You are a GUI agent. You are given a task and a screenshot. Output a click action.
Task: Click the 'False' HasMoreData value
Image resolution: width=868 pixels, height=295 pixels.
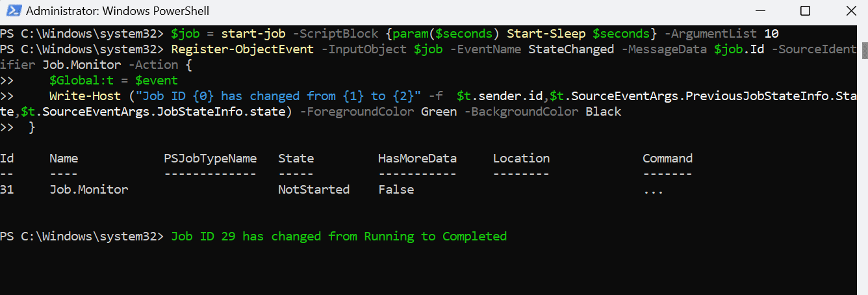point(396,190)
